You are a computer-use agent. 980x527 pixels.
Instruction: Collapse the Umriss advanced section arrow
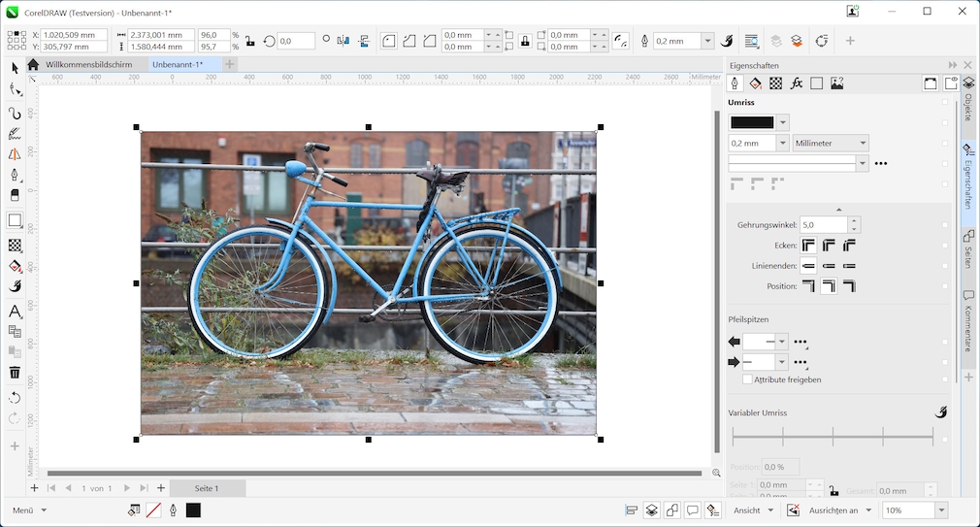838,210
